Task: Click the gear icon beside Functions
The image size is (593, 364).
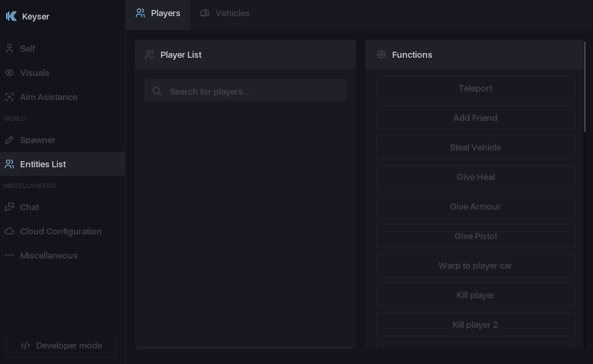Action: 381,55
